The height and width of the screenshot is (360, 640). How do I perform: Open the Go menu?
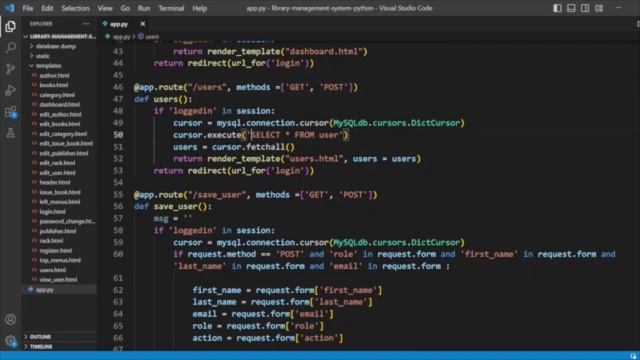tap(125, 8)
